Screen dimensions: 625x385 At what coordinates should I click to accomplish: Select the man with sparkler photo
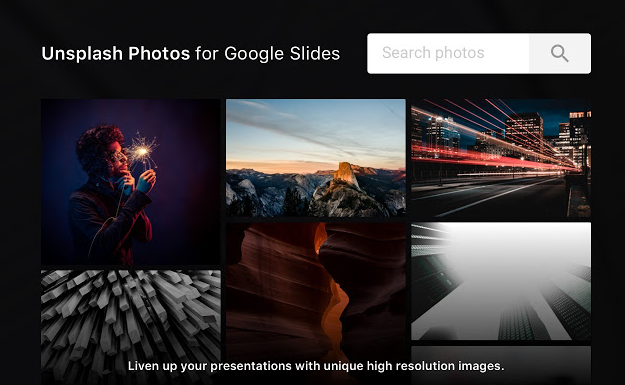(130, 182)
